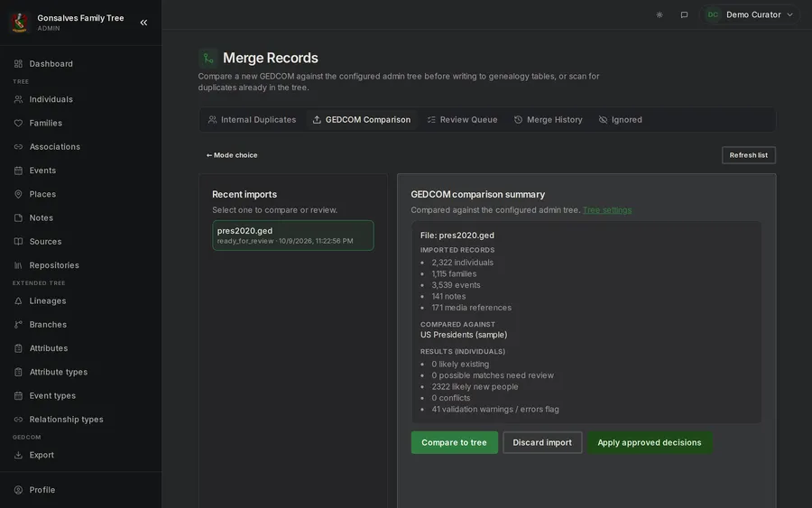Click the Attribute types clipboard icon
This screenshot has height=508, width=812.
tap(18, 372)
